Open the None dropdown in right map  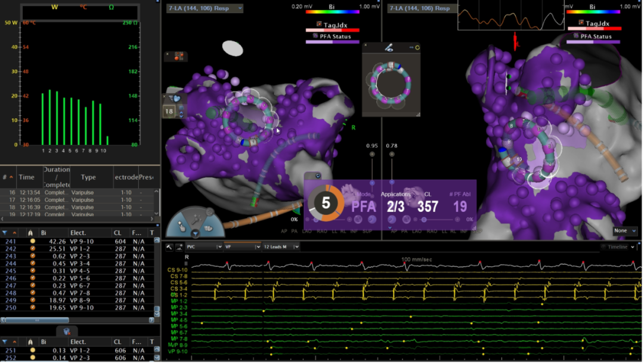click(x=625, y=231)
